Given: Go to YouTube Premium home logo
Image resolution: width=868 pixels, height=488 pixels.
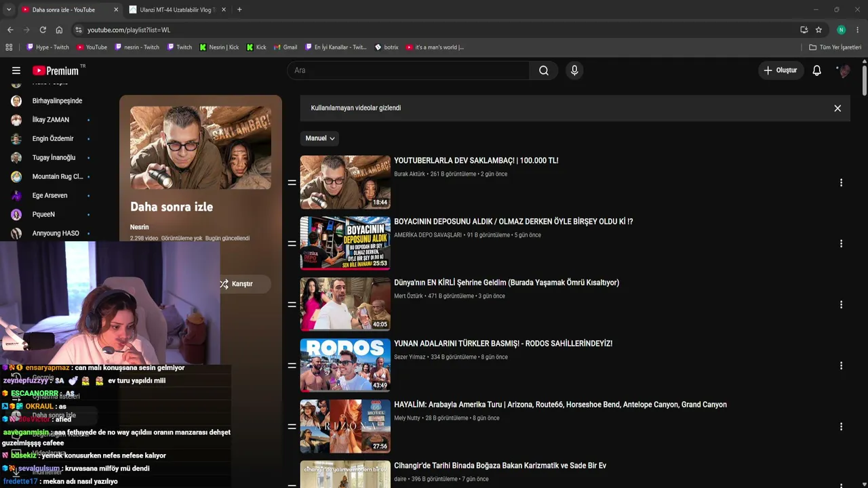Looking at the screenshot, I should pyautogui.click(x=56, y=70).
